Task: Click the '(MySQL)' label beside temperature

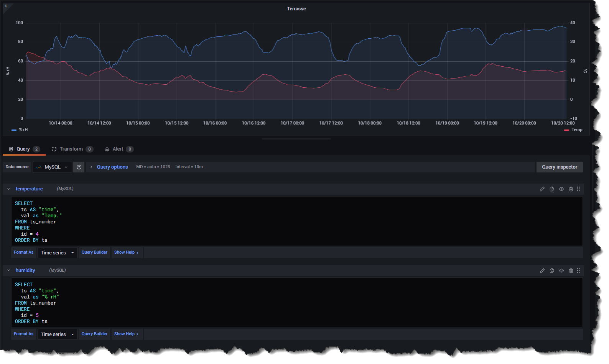Action: [65, 189]
